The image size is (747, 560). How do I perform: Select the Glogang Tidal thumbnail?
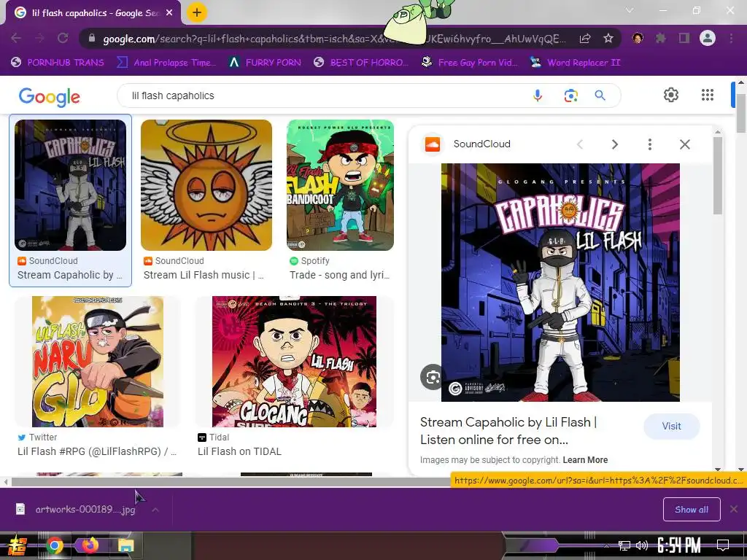tap(294, 362)
